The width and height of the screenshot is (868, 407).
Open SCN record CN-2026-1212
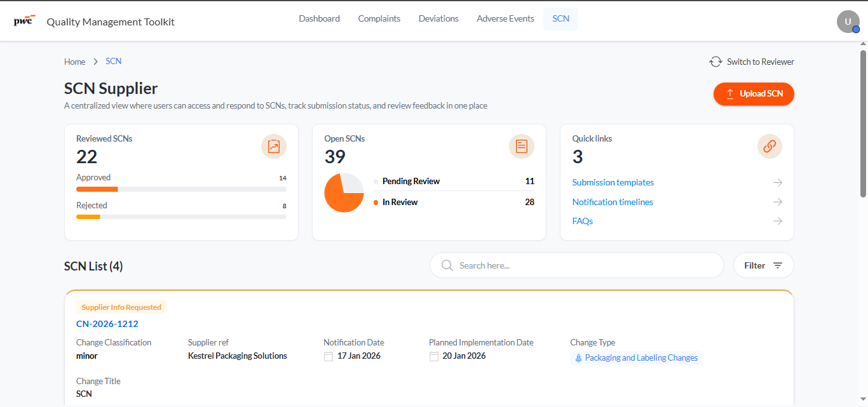click(x=107, y=324)
